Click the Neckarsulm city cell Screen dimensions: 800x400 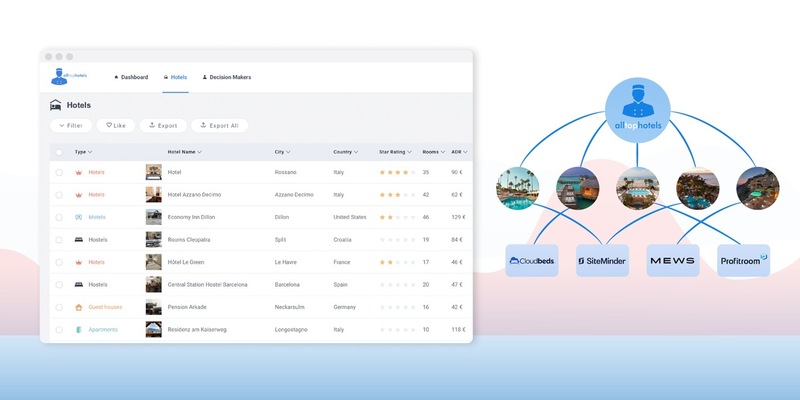(x=290, y=307)
